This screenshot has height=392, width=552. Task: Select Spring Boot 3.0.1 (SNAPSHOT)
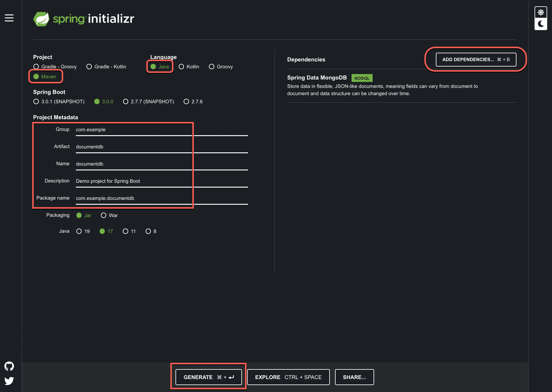coord(59,101)
